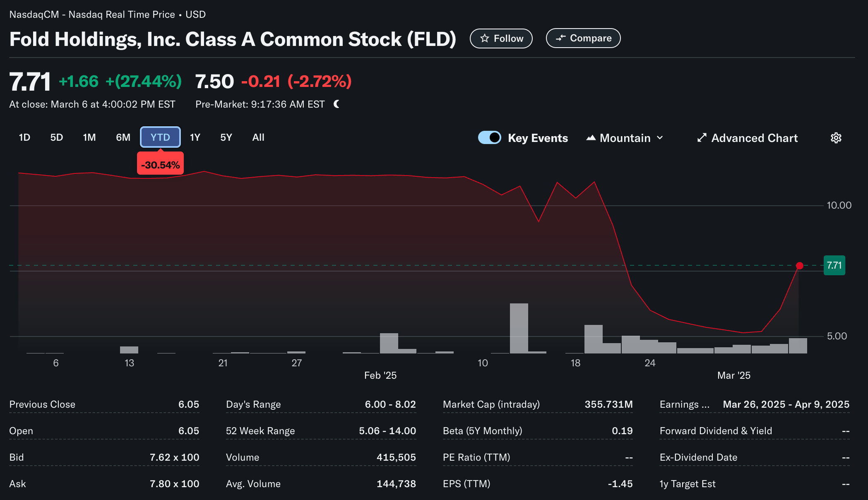The height and width of the screenshot is (500, 868).
Task: Show the All time range
Action: pyautogui.click(x=258, y=137)
